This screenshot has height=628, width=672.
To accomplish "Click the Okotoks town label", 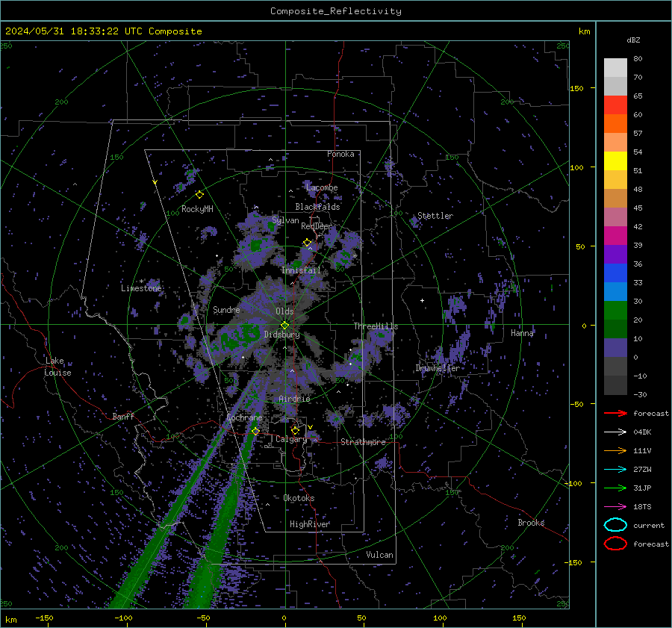I will coord(299,498).
